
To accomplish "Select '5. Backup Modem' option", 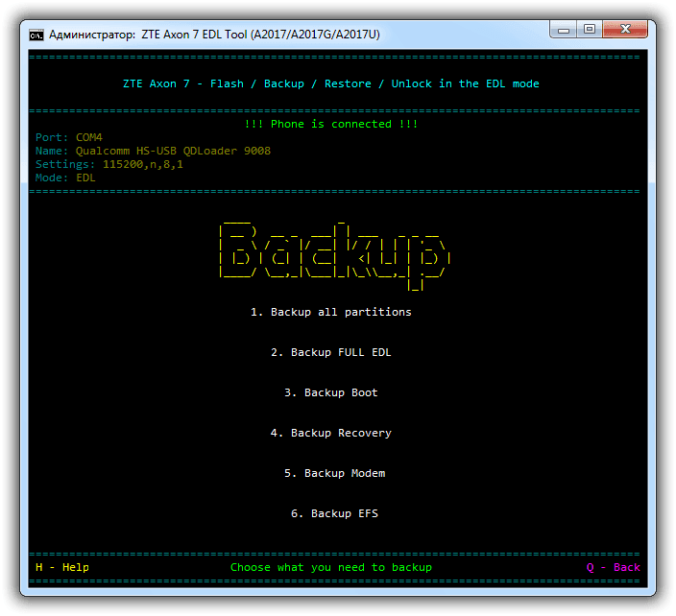I will (x=334, y=473).
